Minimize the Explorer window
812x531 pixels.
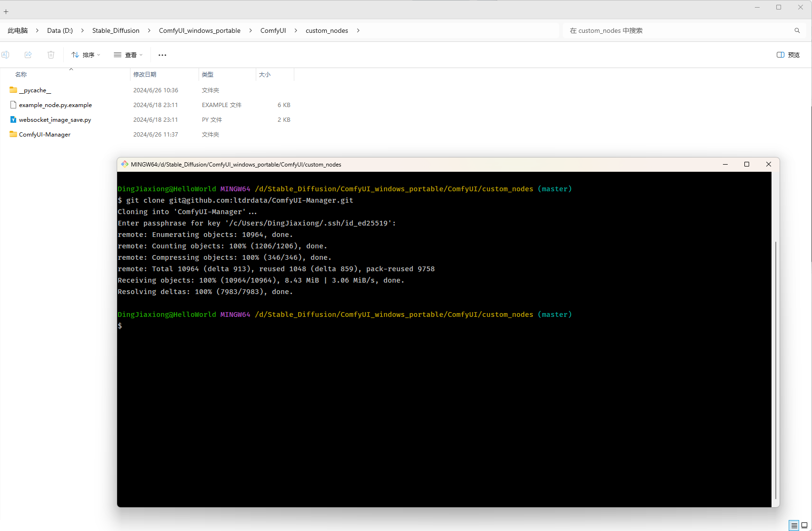click(757, 7)
